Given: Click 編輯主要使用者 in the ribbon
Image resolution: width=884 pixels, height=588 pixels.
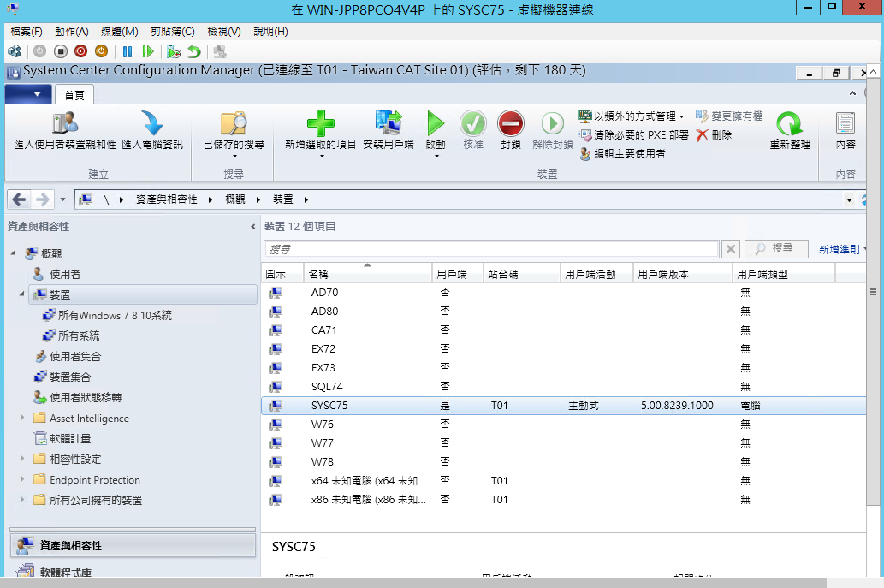Looking at the screenshot, I should (x=622, y=154).
